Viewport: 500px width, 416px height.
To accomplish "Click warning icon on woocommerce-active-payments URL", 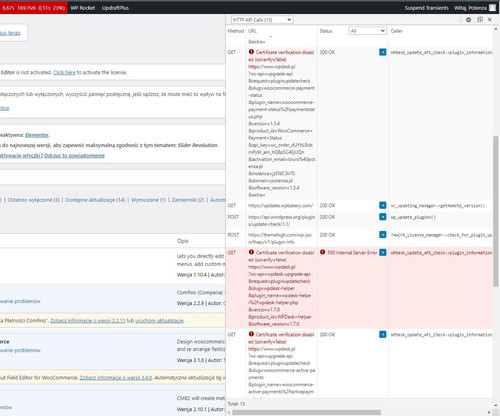I will (x=251, y=334).
